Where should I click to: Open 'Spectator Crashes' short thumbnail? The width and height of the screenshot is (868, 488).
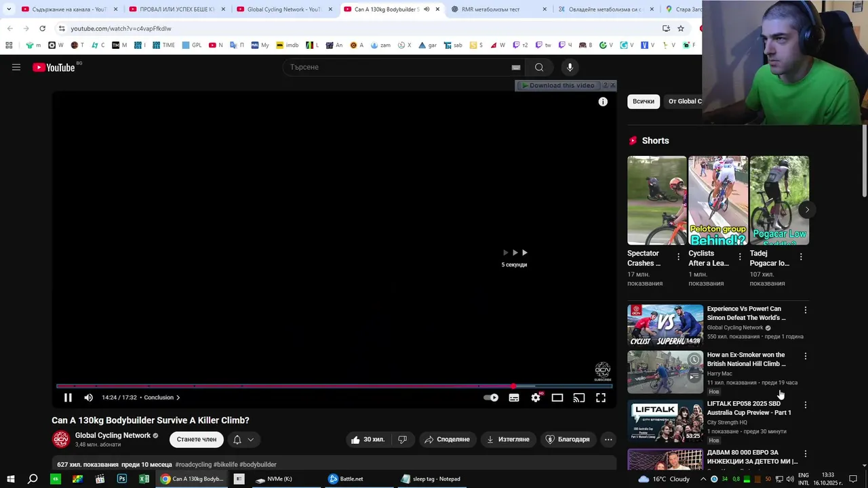tap(656, 201)
